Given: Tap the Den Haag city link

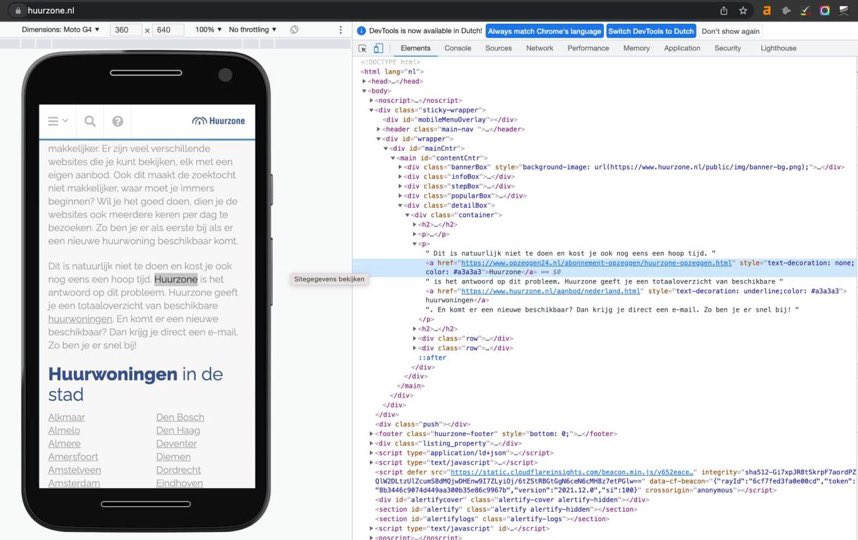Looking at the screenshot, I should [x=178, y=430].
